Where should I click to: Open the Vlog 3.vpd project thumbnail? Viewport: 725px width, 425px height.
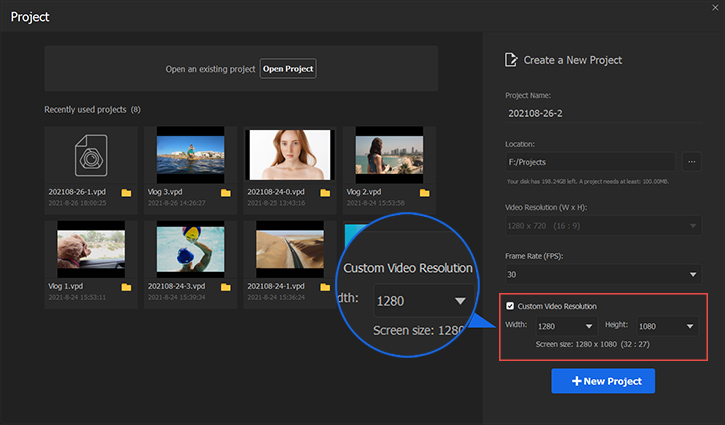pos(190,155)
